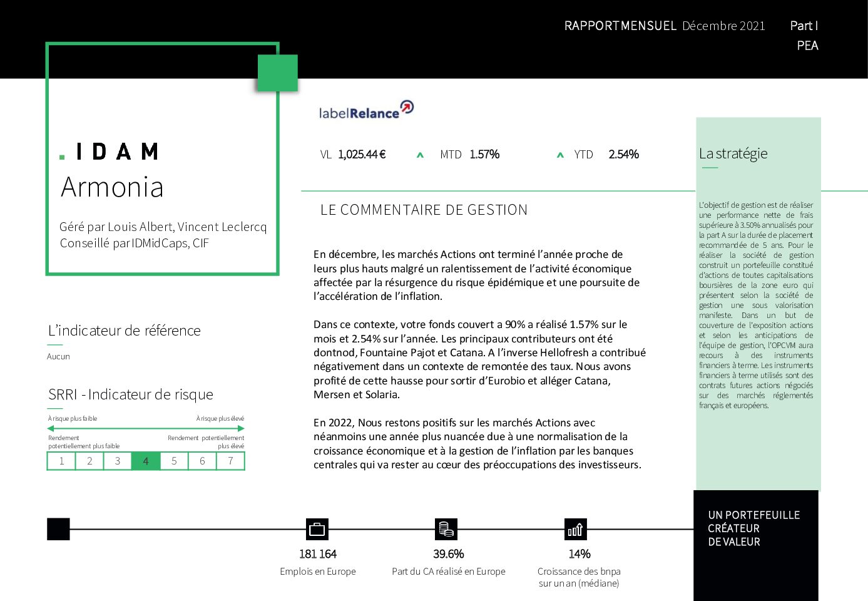Click the La stratégie heading

[733, 154]
